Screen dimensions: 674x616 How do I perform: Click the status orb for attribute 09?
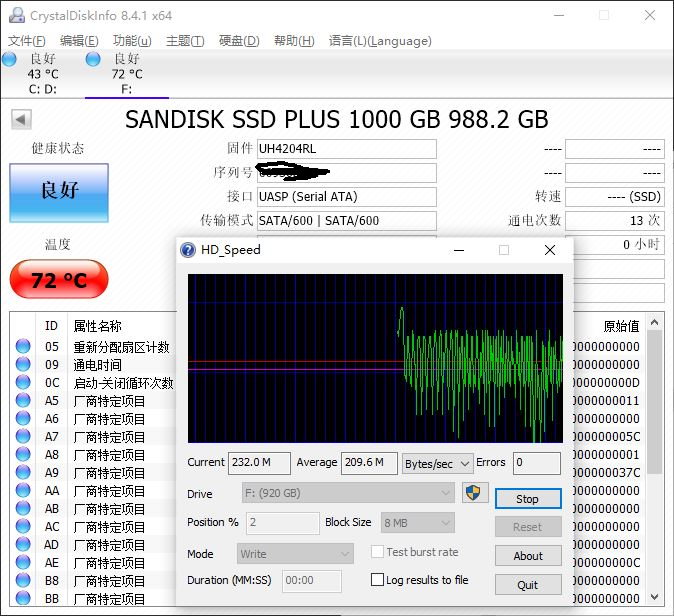23,364
